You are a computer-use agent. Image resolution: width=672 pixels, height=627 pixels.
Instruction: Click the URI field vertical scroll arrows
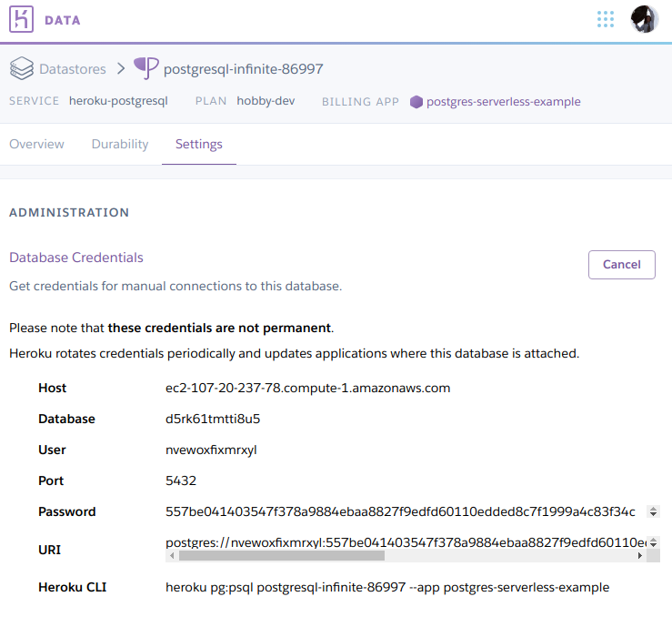[653, 542]
